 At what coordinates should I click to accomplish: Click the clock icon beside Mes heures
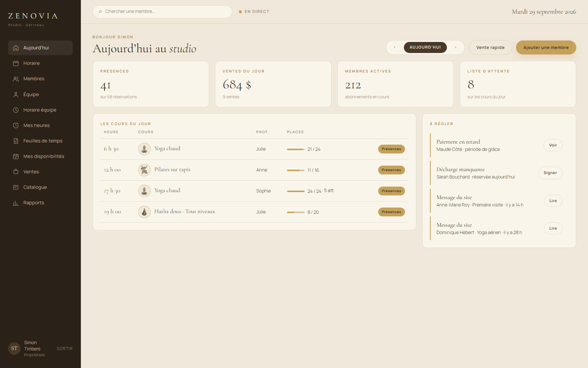[16, 126]
